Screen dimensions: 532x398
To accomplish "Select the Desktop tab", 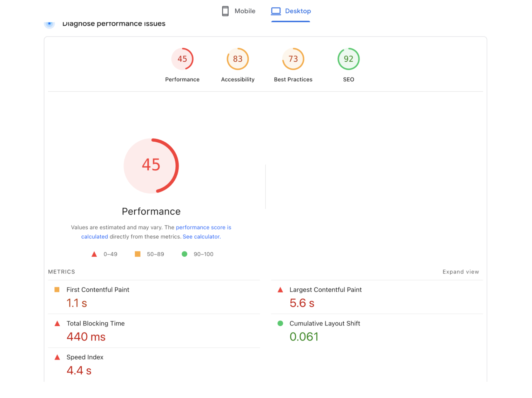I will (x=291, y=11).
